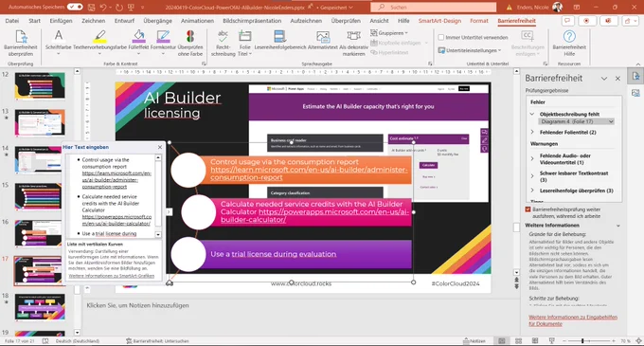Toggle Automatisches Speichern switch

[75, 7]
